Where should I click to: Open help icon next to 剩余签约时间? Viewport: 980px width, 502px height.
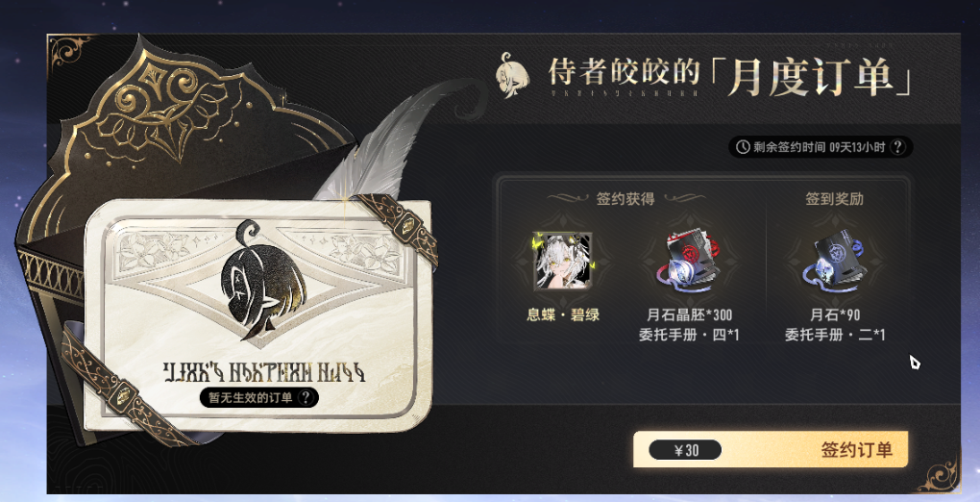click(x=897, y=147)
